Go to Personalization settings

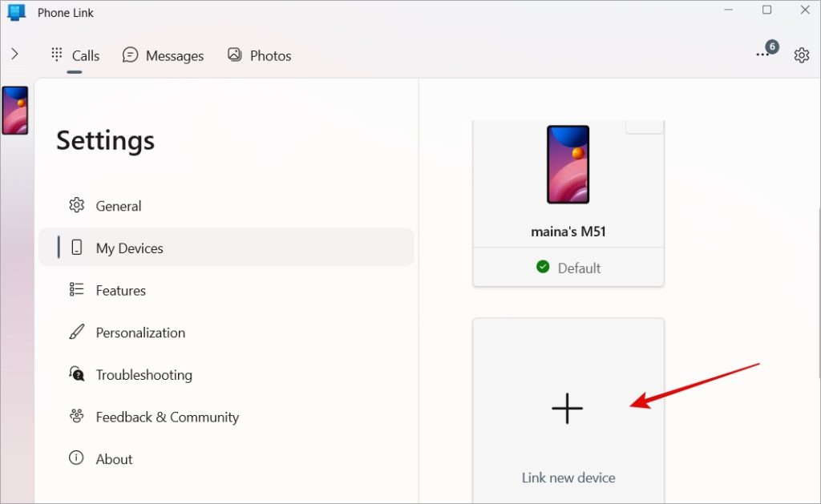click(140, 333)
